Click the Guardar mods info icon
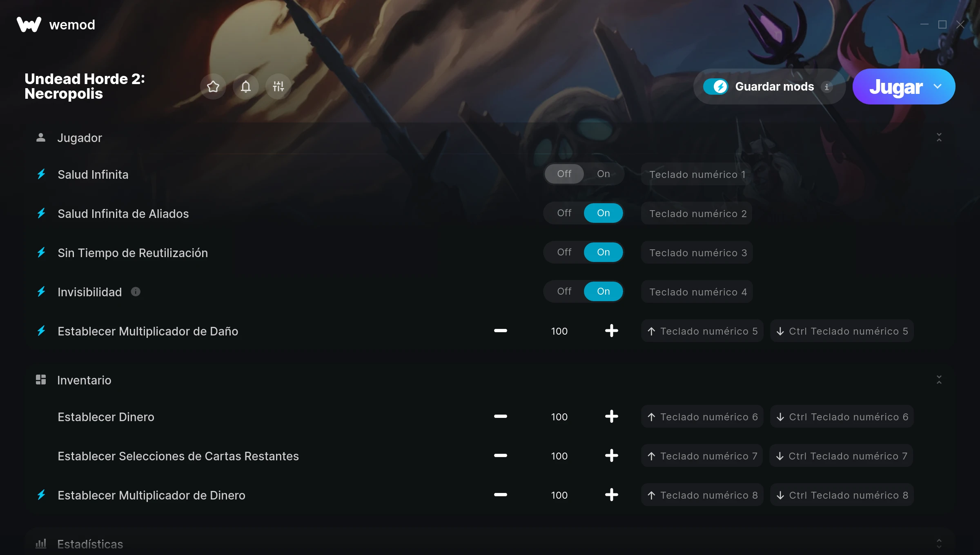The image size is (980, 555). (x=827, y=87)
